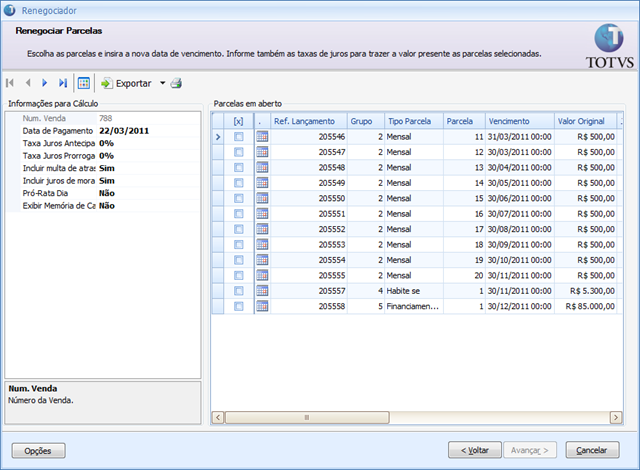Click the [x] select-all column header
Screen dimensions: 640x470
[x=239, y=121]
